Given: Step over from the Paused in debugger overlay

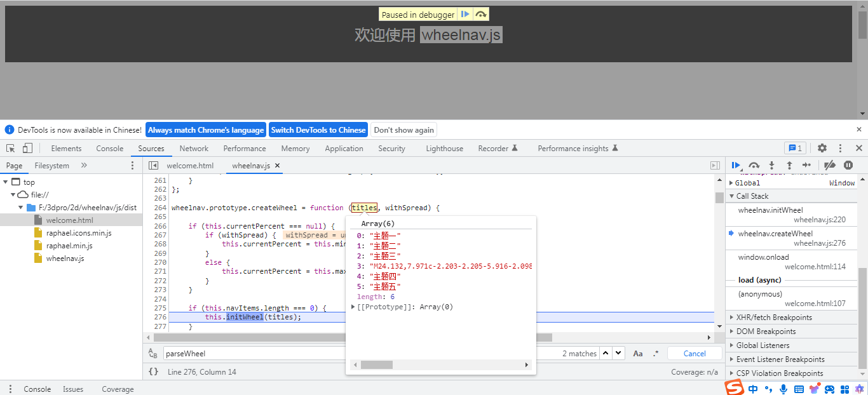Looking at the screenshot, I should click(x=481, y=14).
